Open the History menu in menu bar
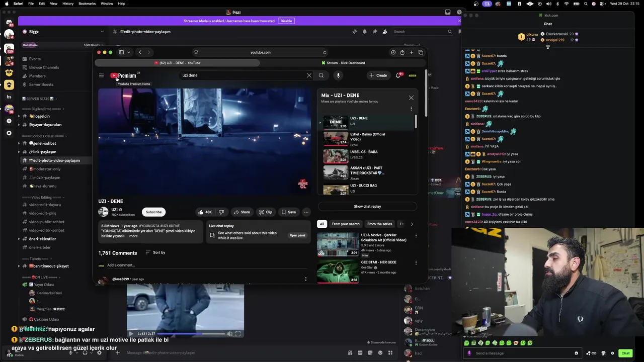This screenshot has height=362, width=644. point(68,4)
